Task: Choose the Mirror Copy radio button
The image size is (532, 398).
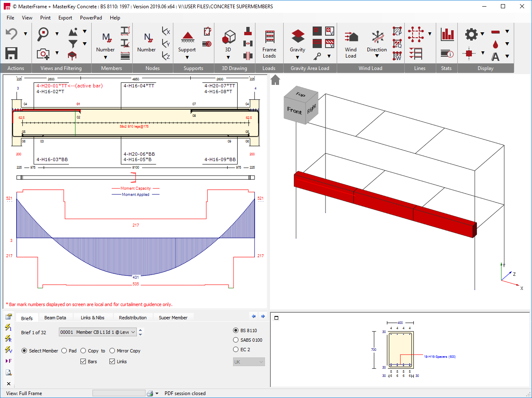Action: (x=112, y=351)
